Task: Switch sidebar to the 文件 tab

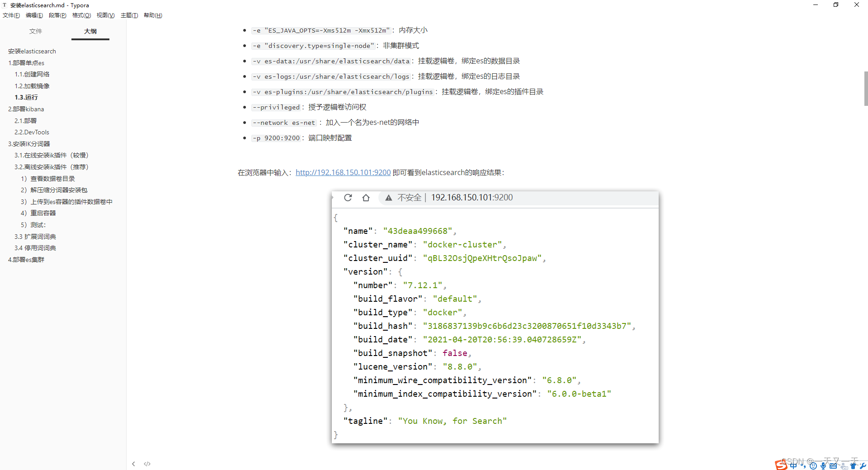Action: tap(36, 31)
